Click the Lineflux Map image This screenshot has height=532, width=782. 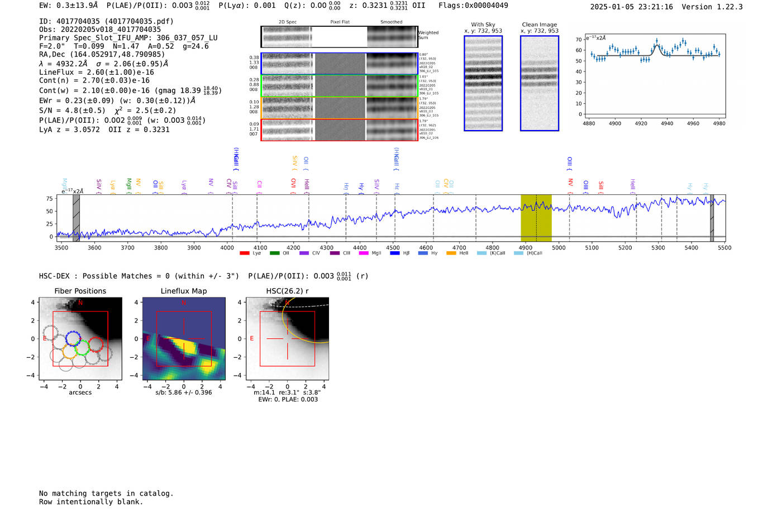pyautogui.click(x=184, y=339)
